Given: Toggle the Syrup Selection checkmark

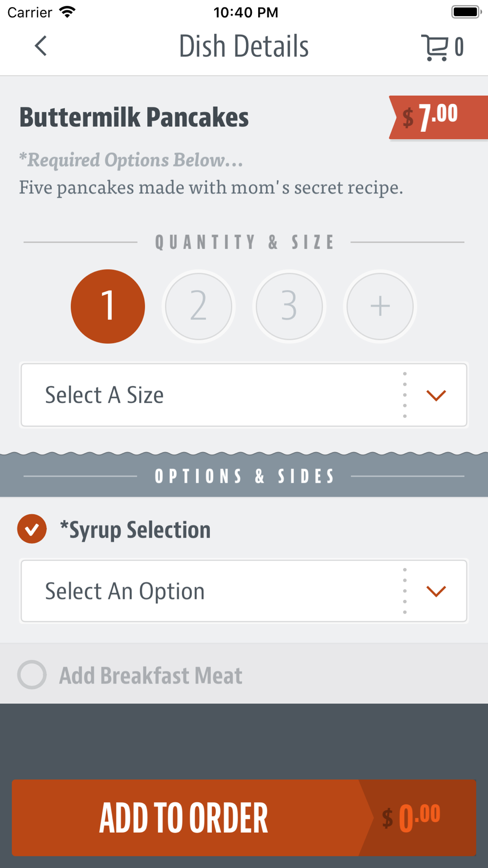Looking at the screenshot, I should [32, 529].
